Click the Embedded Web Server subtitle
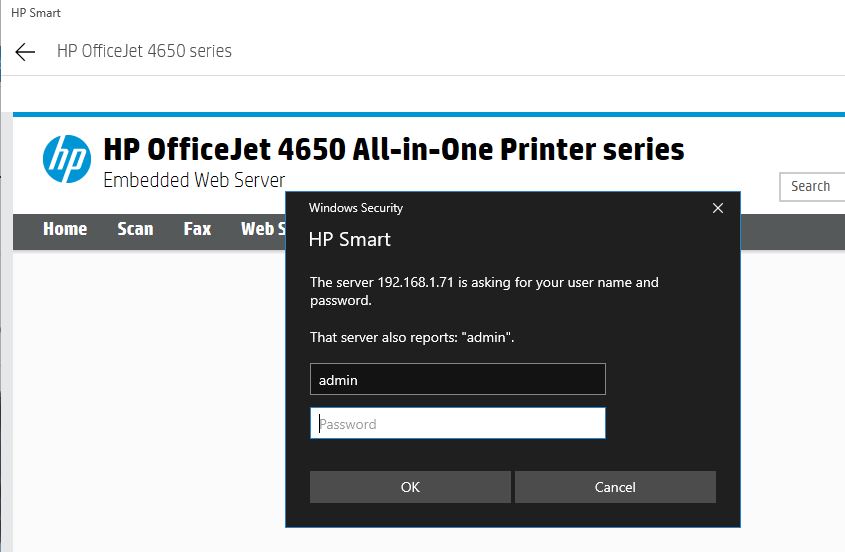The image size is (845, 552). pos(194,181)
